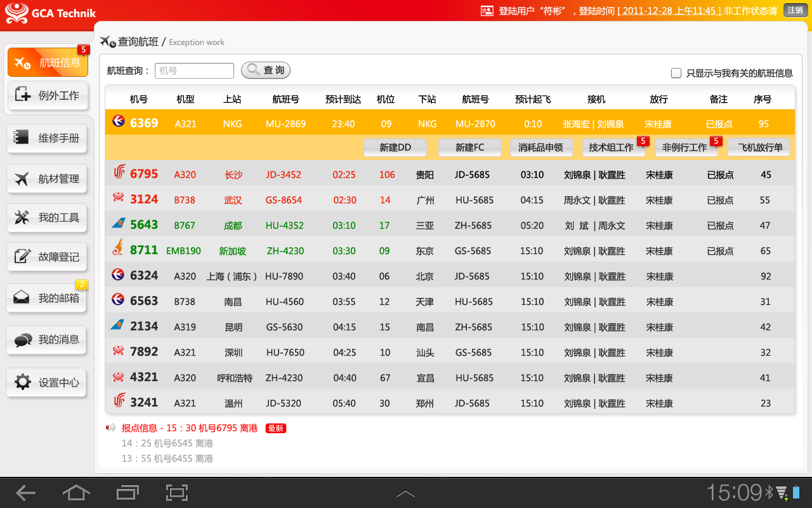Open 我的消息 messages
Screen dimensions: 812x508
click(x=47, y=340)
